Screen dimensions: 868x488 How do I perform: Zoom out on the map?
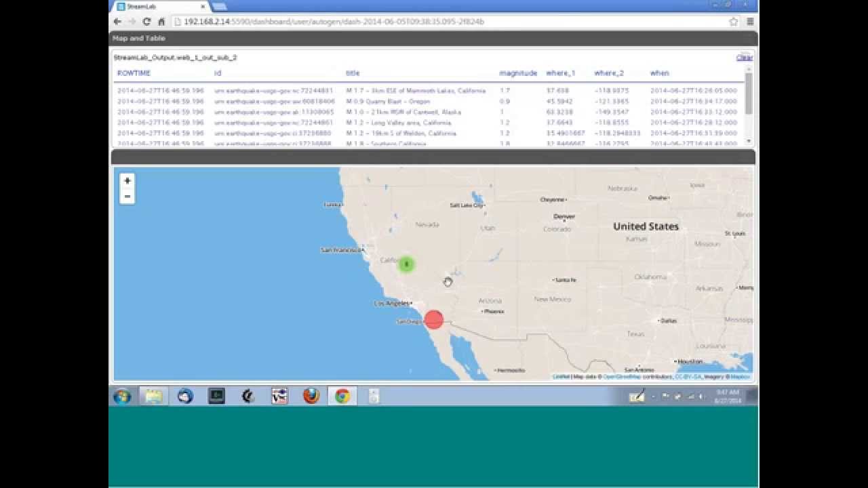pyautogui.click(x=127, y=197)
